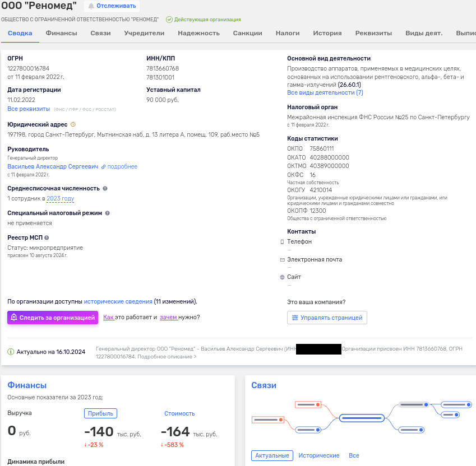
Task: Open help icon for Среднесписочная численность
Action: pos(105,188)
